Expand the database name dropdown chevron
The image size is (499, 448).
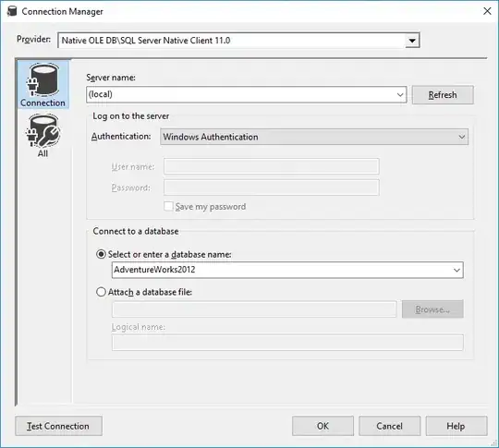click(456, 270)
